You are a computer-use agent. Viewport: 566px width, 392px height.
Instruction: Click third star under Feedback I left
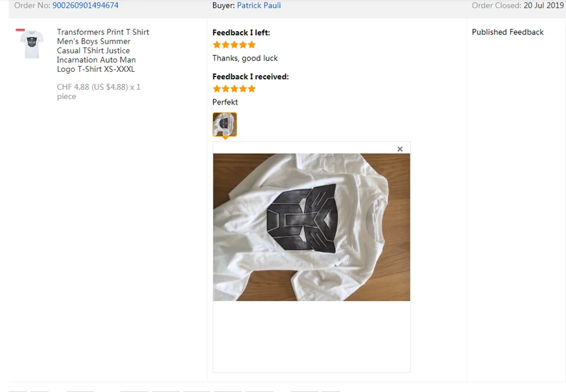click(x=234, y=45)
